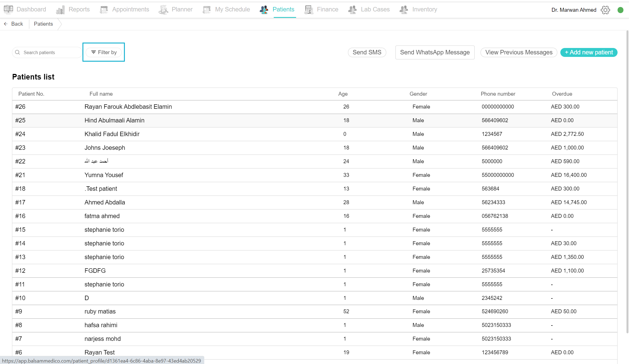The image size is (629, 364).
Task: Click overdue amount AED 1,350.00
Action: tap(567, 257)
